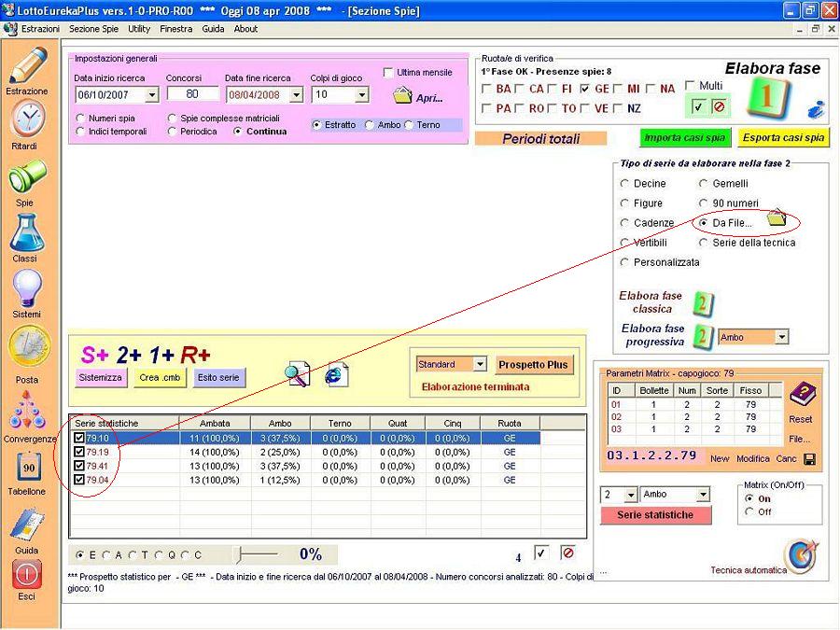Click the Elabora fase 1 green icon

768,97
